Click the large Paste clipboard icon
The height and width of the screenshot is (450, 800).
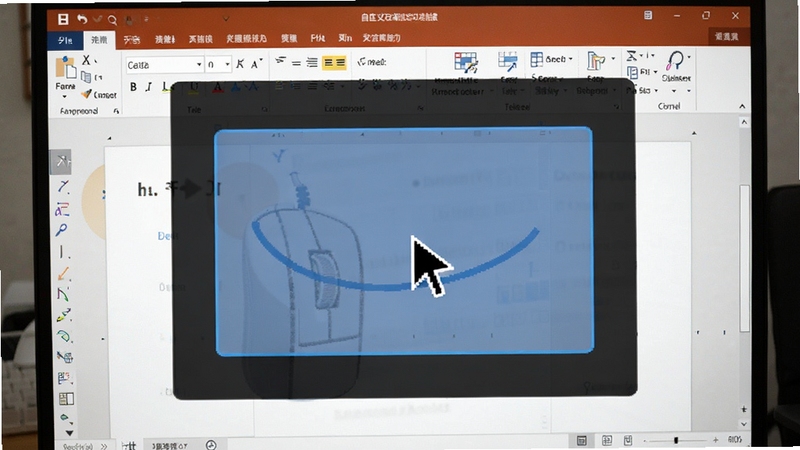(65, 68)
